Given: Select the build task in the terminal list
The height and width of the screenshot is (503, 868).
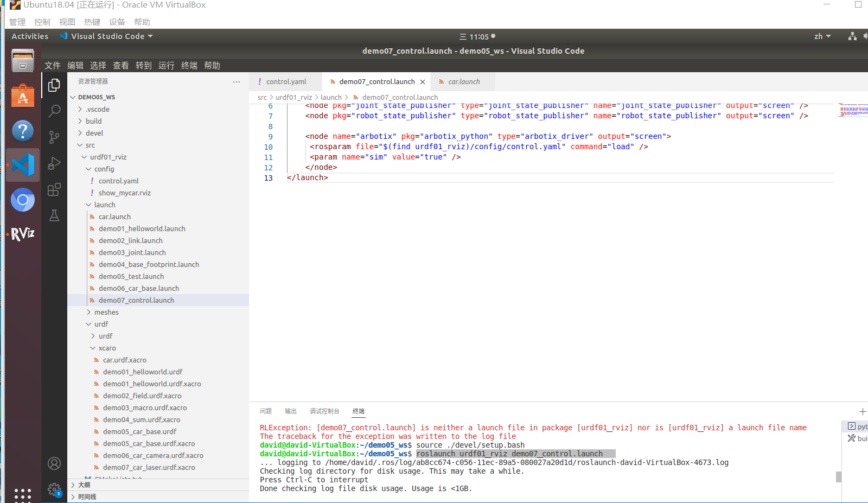Looking at the screenshot, I should tap(860, 438).
